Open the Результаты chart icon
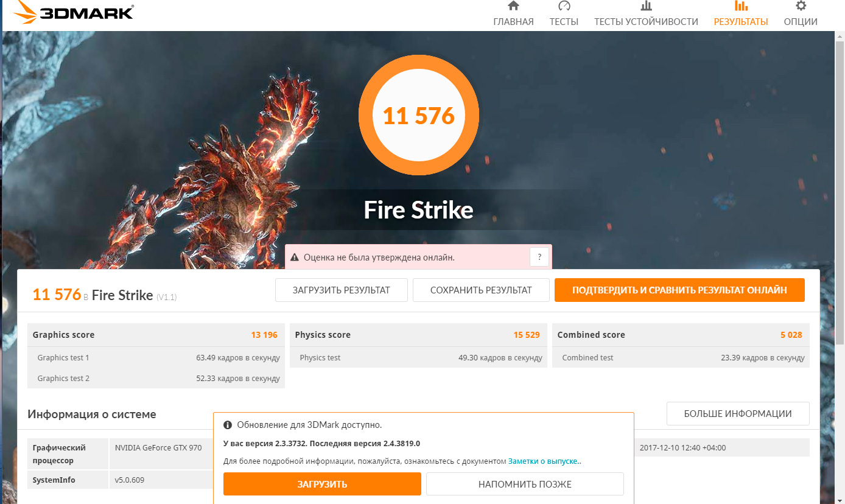The image size is (845, 504). [x=741, y=6]
